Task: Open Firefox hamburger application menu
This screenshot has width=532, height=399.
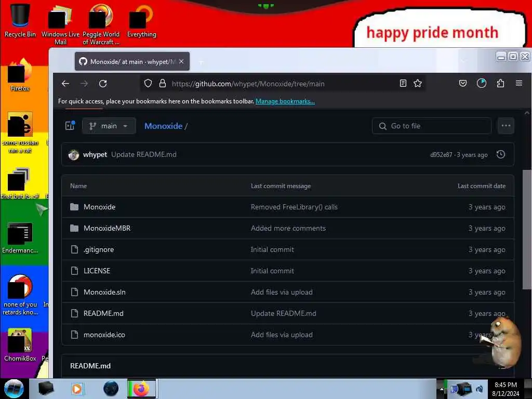Action: coord(519,83)
